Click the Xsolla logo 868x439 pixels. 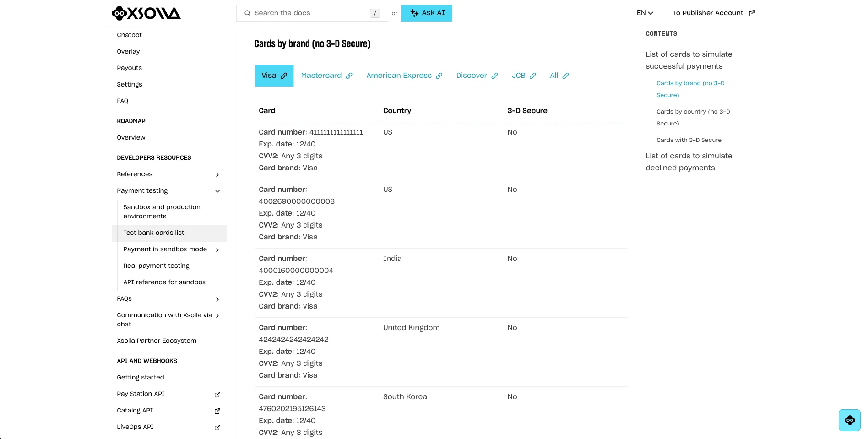pos(146,13)
